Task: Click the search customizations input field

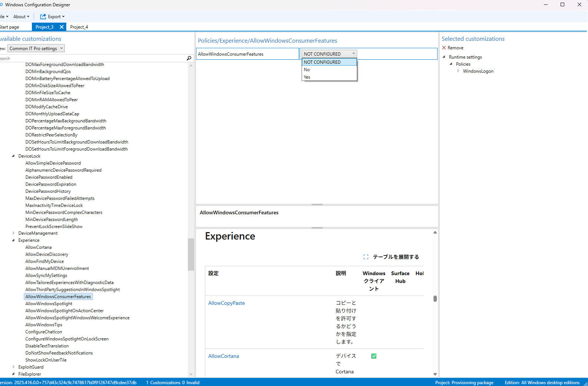Action: click(93, 59)
